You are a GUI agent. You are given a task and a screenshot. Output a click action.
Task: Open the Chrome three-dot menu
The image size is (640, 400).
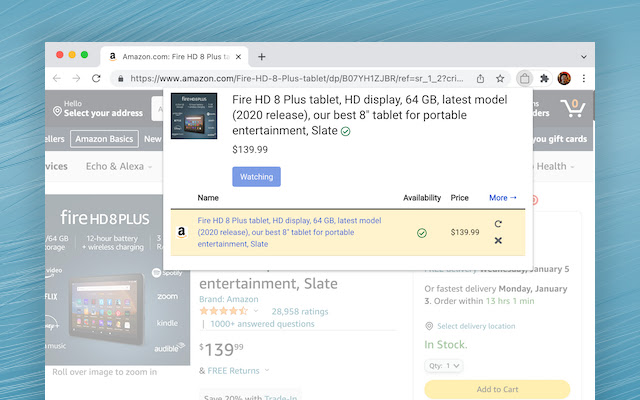(584, 78)
